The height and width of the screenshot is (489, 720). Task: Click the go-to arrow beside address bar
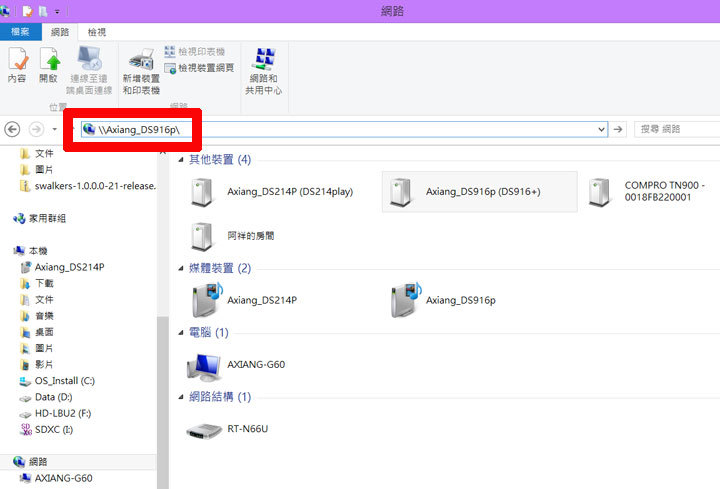(x=618, y=129)
